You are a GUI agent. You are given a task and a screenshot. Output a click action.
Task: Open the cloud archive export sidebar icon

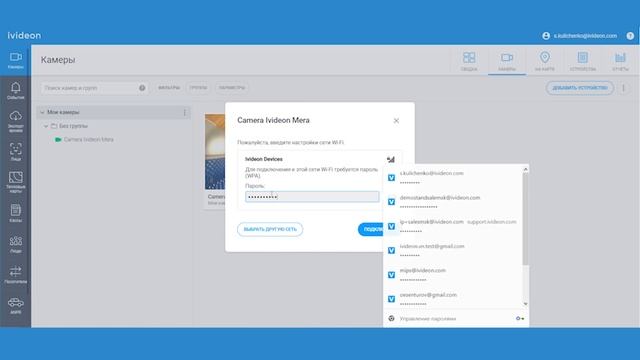[x=16, y=121]
